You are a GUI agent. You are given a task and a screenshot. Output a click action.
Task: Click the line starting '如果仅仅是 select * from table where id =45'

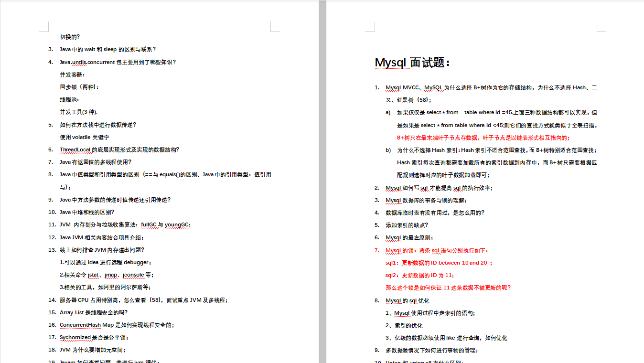click(x=497, y=113)
